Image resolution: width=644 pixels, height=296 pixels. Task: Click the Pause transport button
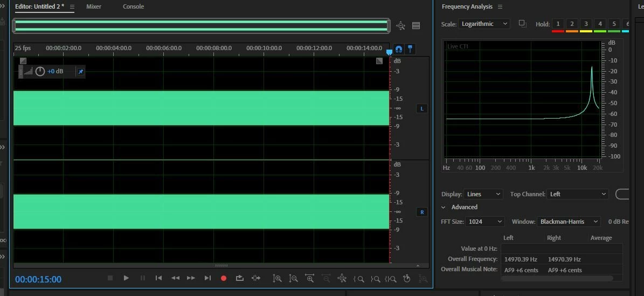point(142,278)
